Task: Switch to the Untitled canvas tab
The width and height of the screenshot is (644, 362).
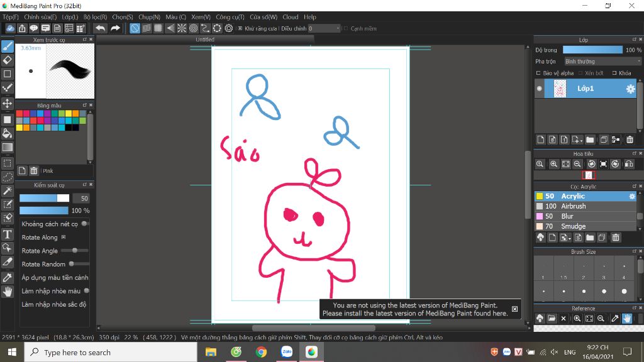Action: coord(205,40)
